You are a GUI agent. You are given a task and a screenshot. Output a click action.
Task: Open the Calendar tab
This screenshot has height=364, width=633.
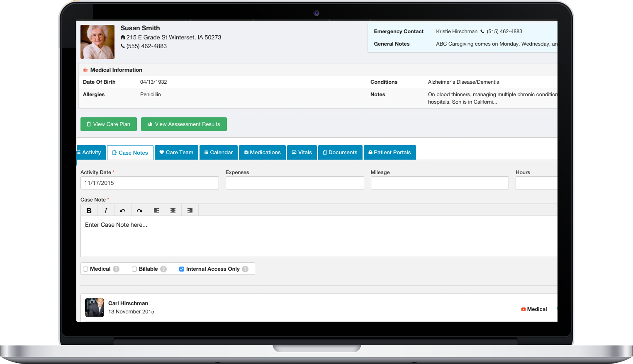(219, 153)
